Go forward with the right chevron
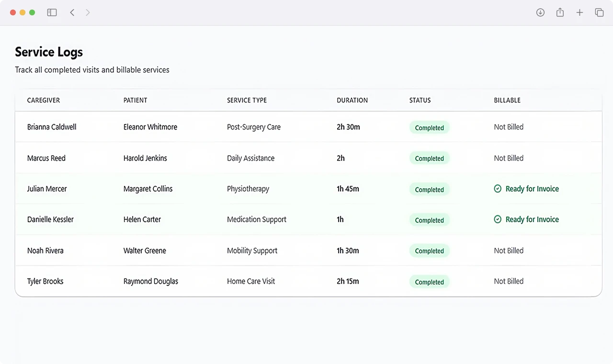This screenshot has width=613, height=364. coord(88,12)
